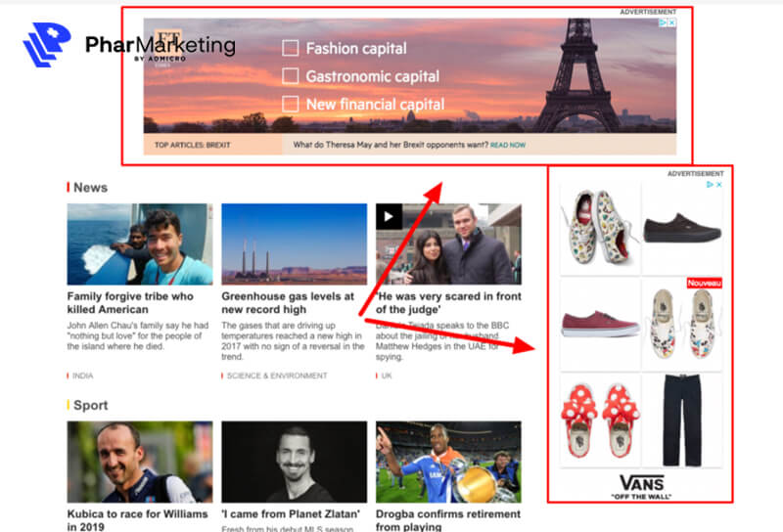Screen dimensions: 783x532
Task: Close the Eiffel Tower banner advertisement
Action: click(x=672, y=22)
